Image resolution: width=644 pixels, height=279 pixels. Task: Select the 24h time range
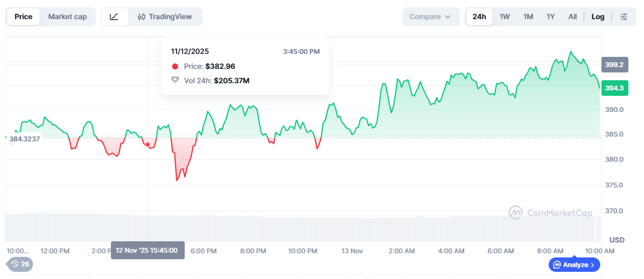479,17
